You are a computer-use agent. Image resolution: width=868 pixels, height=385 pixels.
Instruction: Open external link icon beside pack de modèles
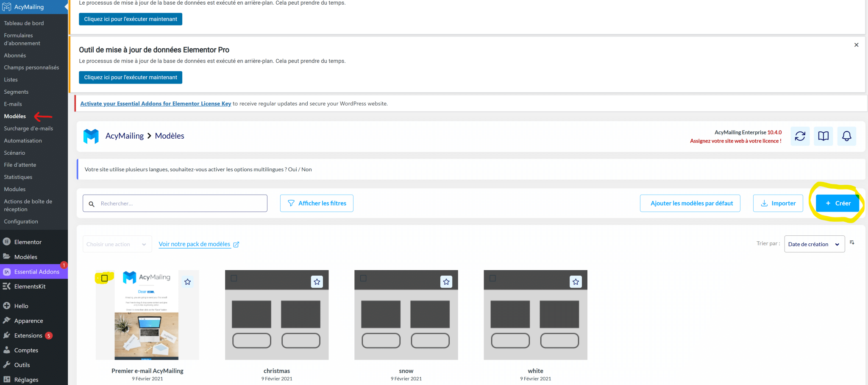[x=236, y=244]
